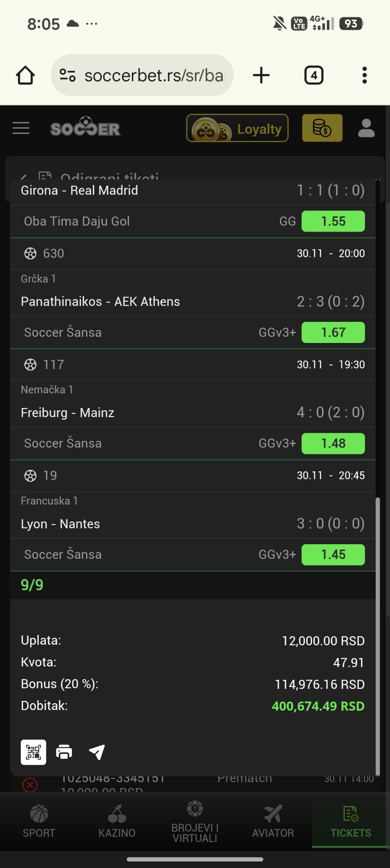Share ticket via paper plane icon
Viewport: 390px width, 868px height.
click(x=97, y=752)
